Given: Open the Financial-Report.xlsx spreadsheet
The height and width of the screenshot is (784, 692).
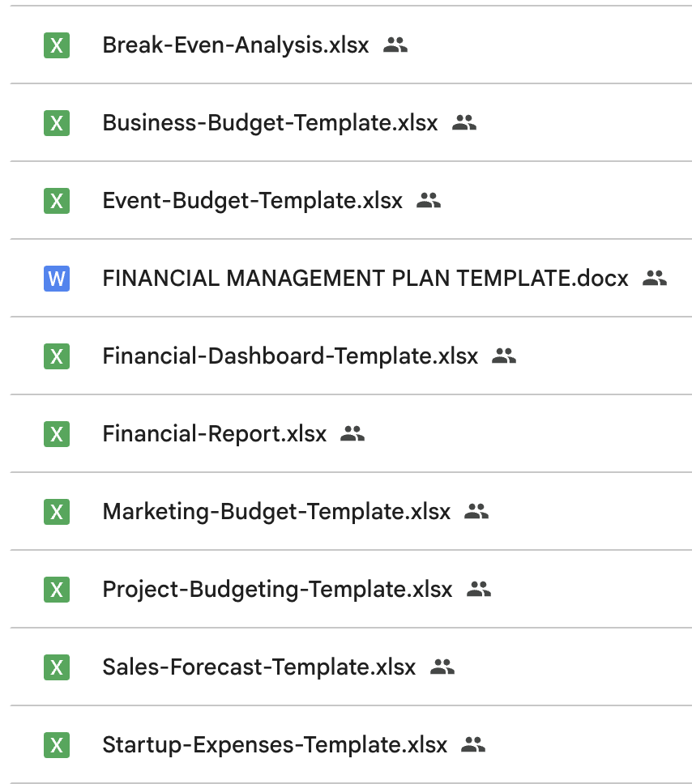Looking at the screenshot, I should [x=214, y=434].
